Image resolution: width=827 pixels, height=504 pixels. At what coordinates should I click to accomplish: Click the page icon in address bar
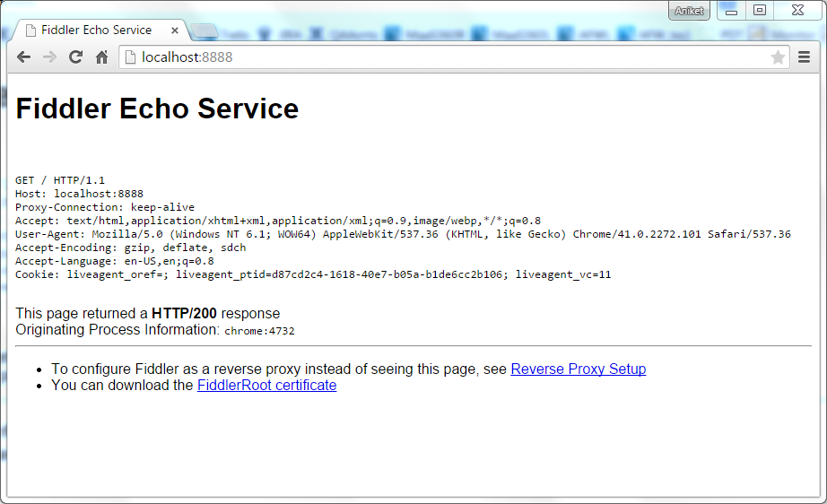click(130, 56)
